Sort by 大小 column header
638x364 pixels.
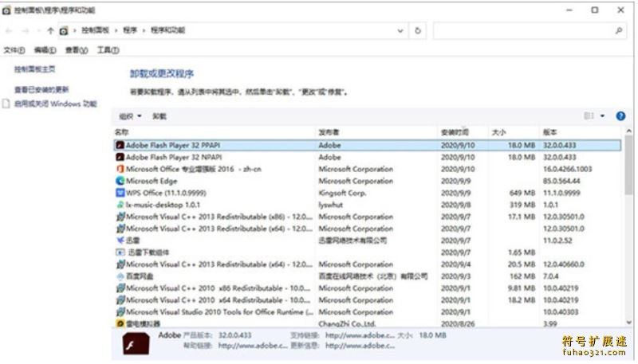point(499,132)
